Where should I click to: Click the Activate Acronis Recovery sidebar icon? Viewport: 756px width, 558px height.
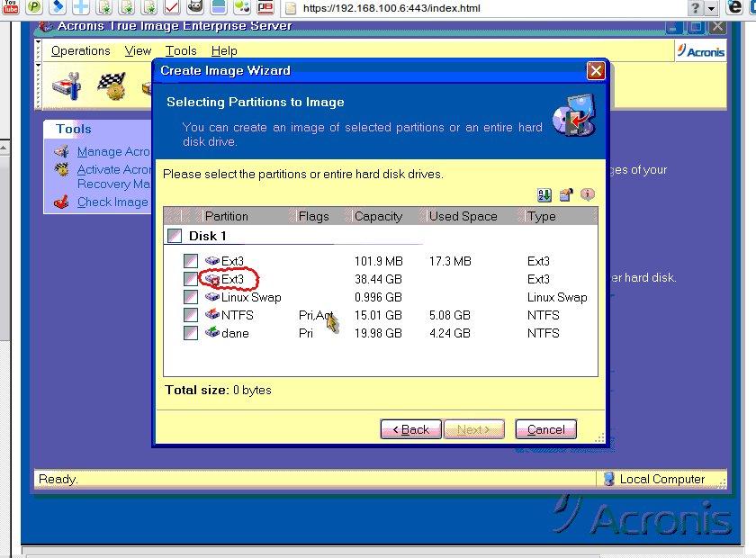click(62, 169)
